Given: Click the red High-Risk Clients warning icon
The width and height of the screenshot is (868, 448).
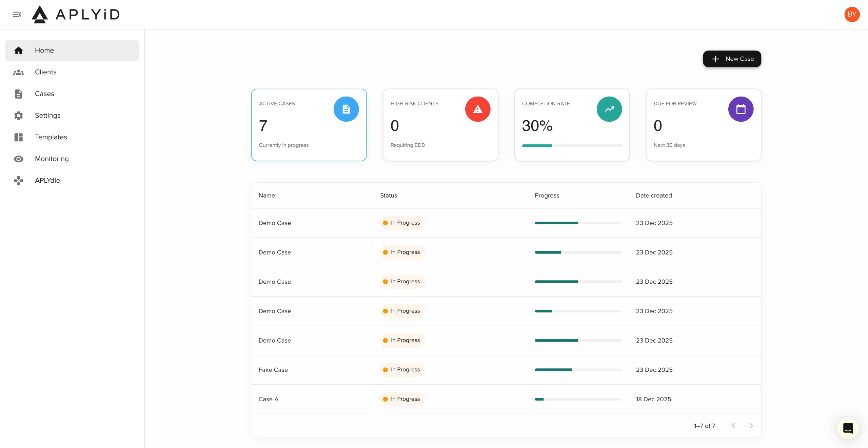Looking at the screenshot, I should (x=477, y=109).
